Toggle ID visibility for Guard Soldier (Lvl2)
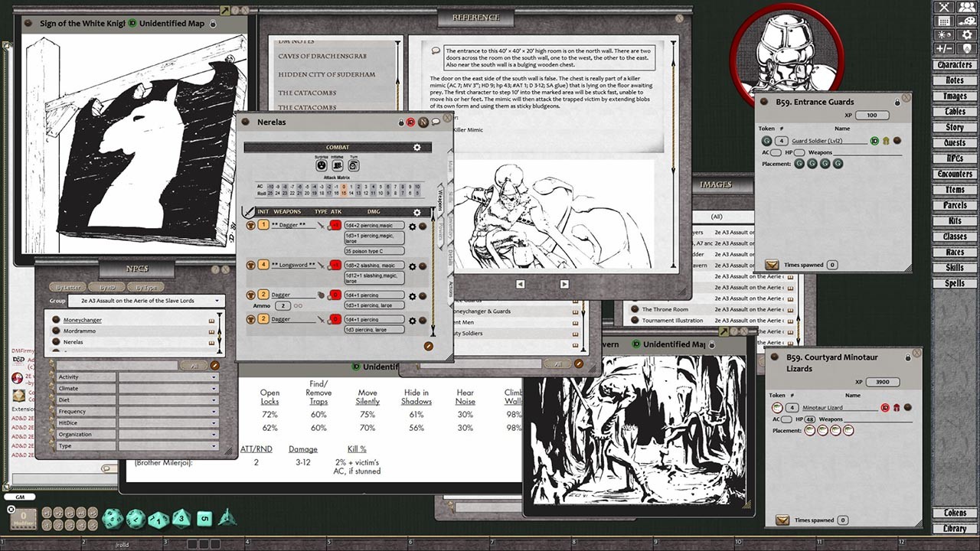This screenshot has height=551, width=980. [x=873, y=141]
